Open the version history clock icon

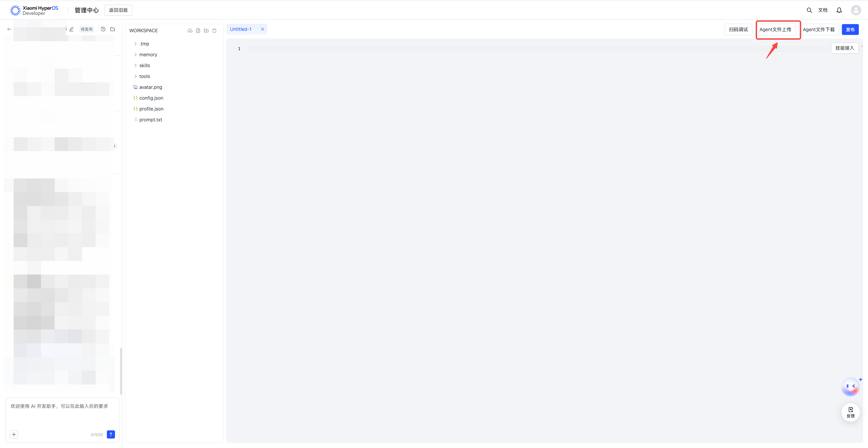coord(103,29)
